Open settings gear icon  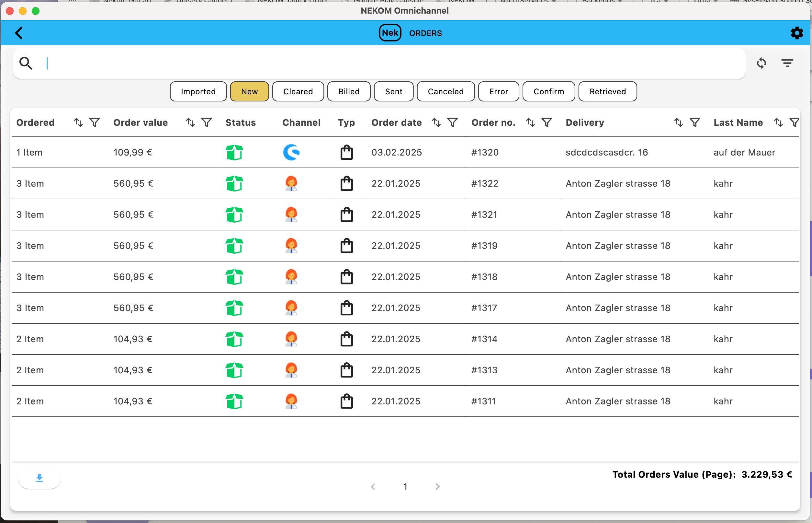796,33
